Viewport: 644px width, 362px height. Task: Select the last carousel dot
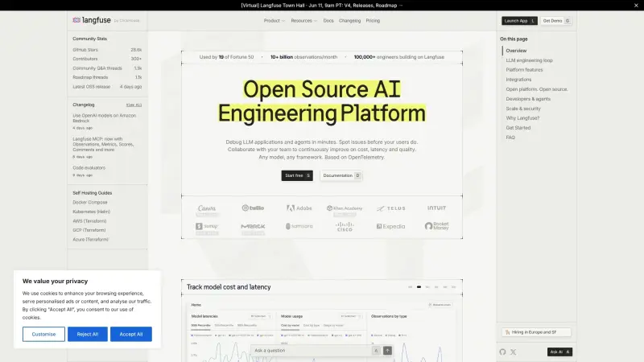[x=453, y=287]
